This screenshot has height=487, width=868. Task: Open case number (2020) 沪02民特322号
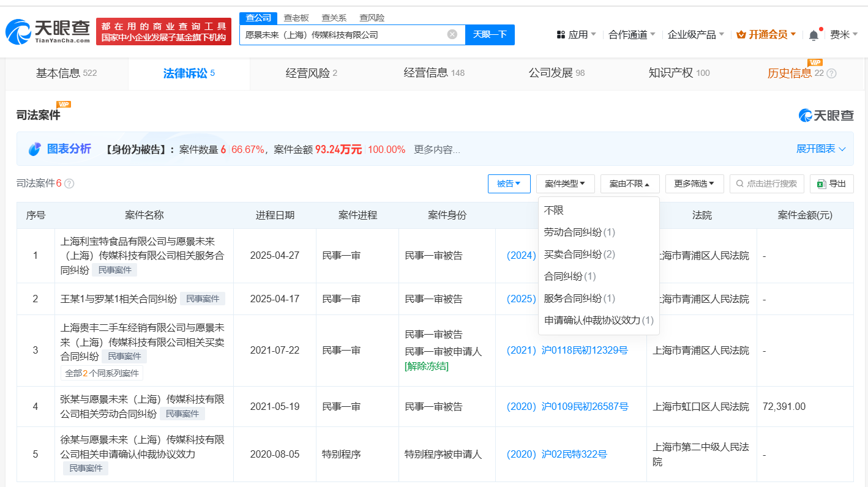(556, 455)
